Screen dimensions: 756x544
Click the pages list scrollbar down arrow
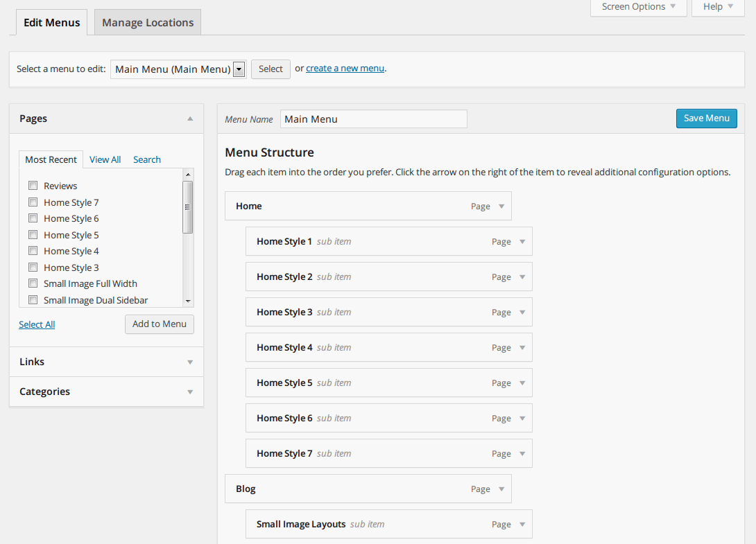point(187,301)
